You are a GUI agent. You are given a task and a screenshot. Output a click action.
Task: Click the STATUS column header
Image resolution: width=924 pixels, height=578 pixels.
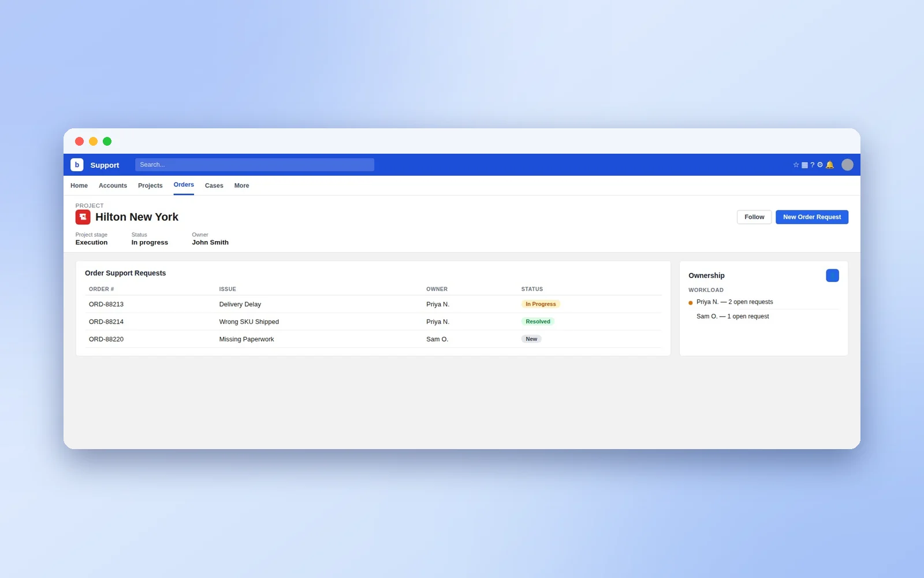tap(532, 289)
